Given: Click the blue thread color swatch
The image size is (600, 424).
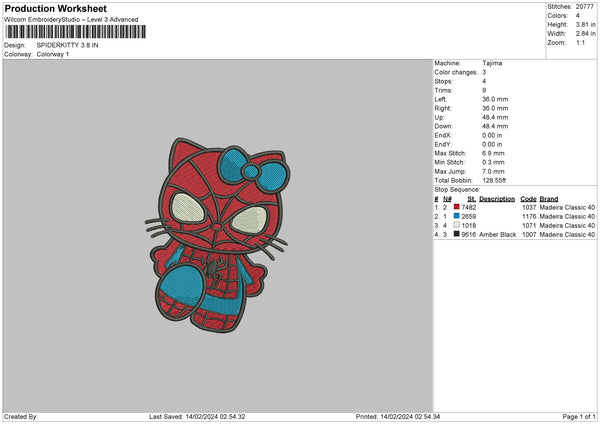Looking at the screenshot, I should (x=456, y=216).
